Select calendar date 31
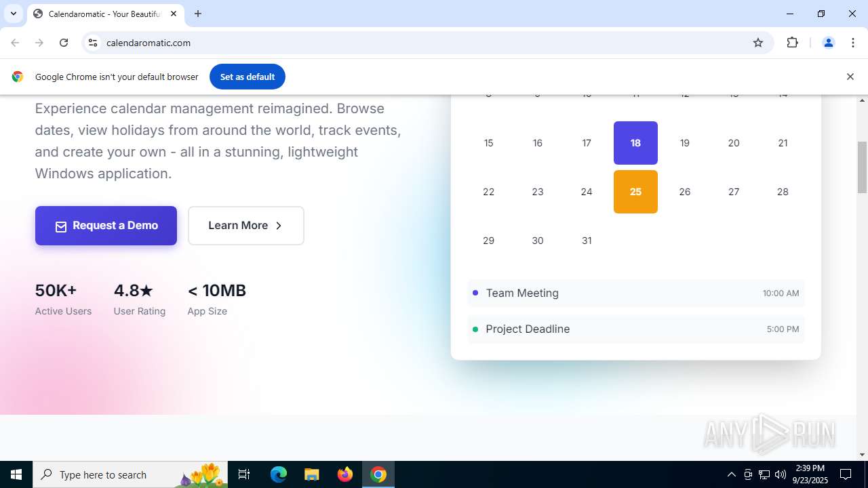Screen dimensions: 868x488 (587, 241)
